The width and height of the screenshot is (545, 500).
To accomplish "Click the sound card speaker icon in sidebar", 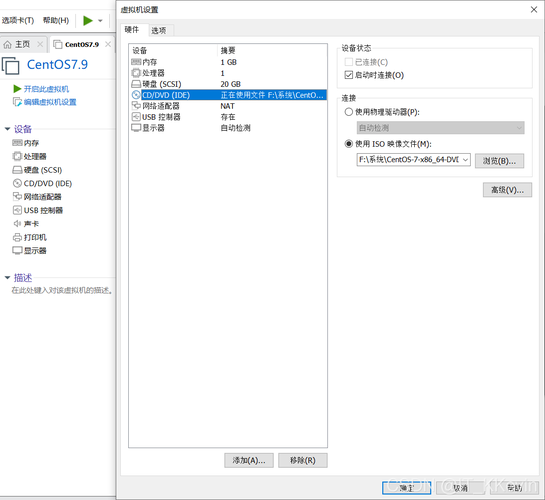I will coord(17,224).
